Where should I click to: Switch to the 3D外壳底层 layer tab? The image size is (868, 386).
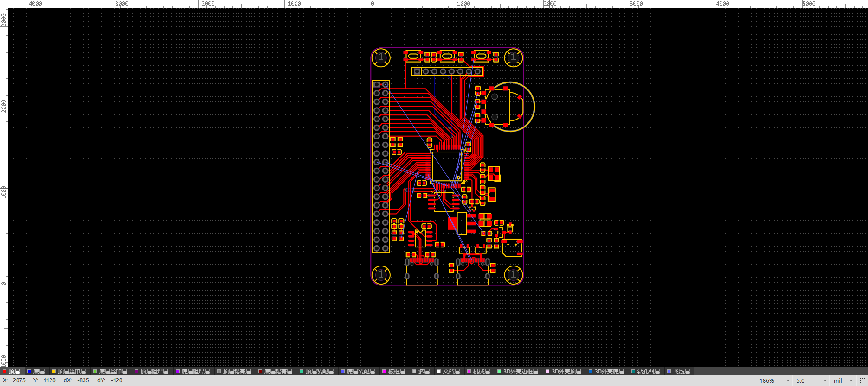[606, 372]
